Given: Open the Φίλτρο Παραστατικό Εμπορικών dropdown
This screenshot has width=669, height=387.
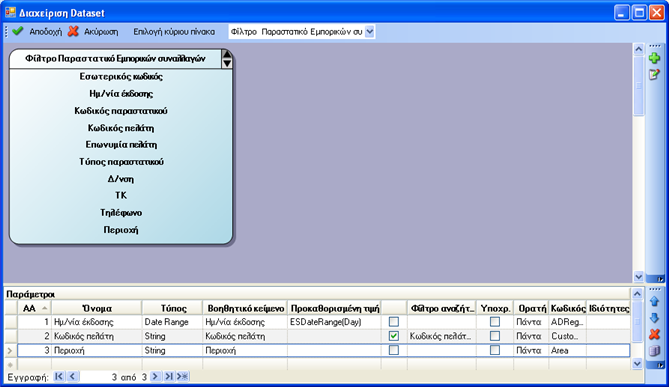Looking at the screenshot, I should click(370, 32).
